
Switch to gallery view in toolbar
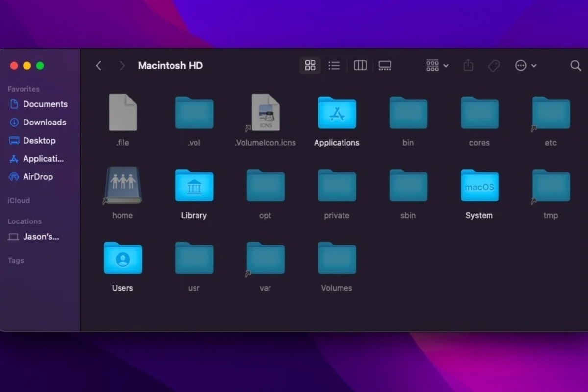[x=385, y=66]
